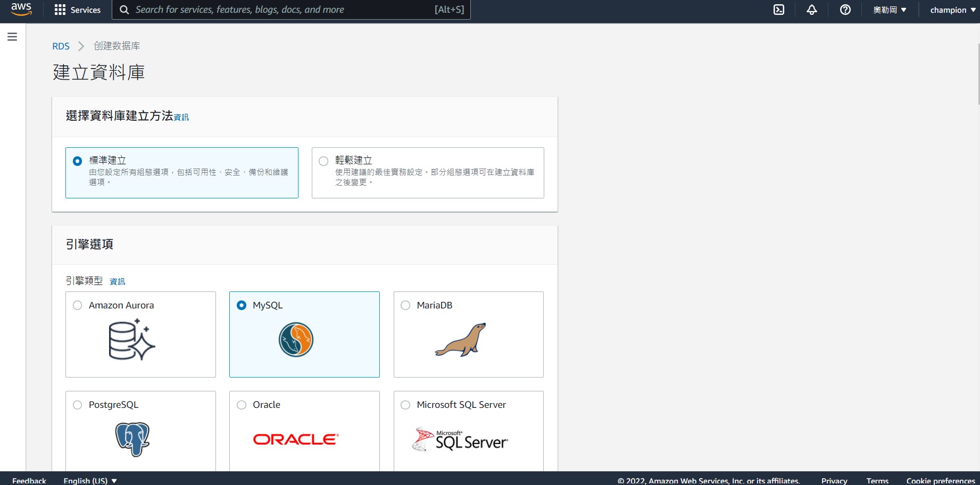Choose the Oracle engine radio
The width and height of the screenshot is (980, 485).
click(x=242, y=405)
